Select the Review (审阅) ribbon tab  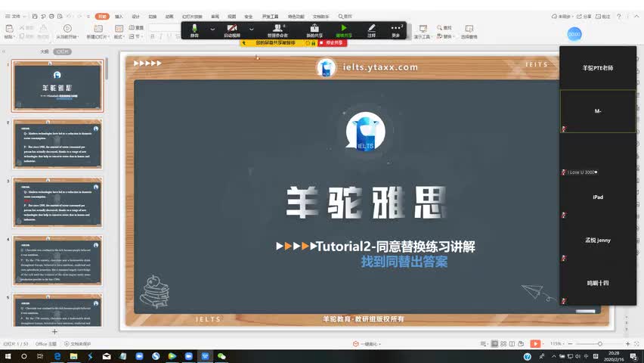(x=215, y=17)
